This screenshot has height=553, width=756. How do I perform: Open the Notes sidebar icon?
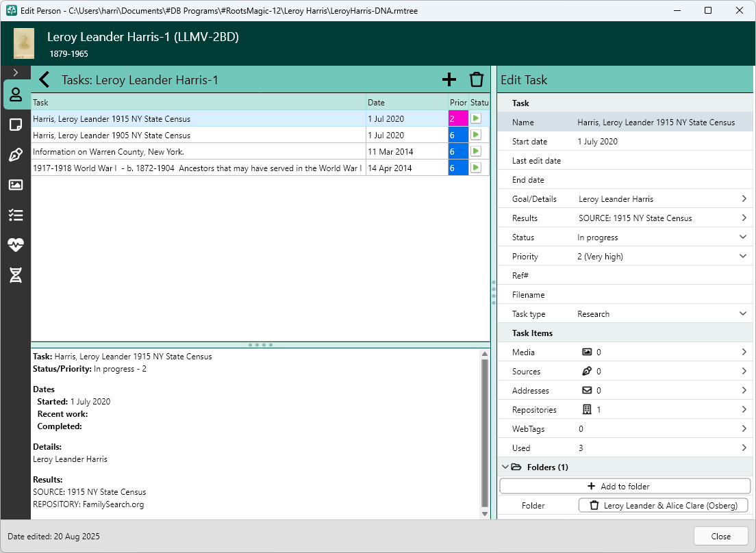point(16,125)
